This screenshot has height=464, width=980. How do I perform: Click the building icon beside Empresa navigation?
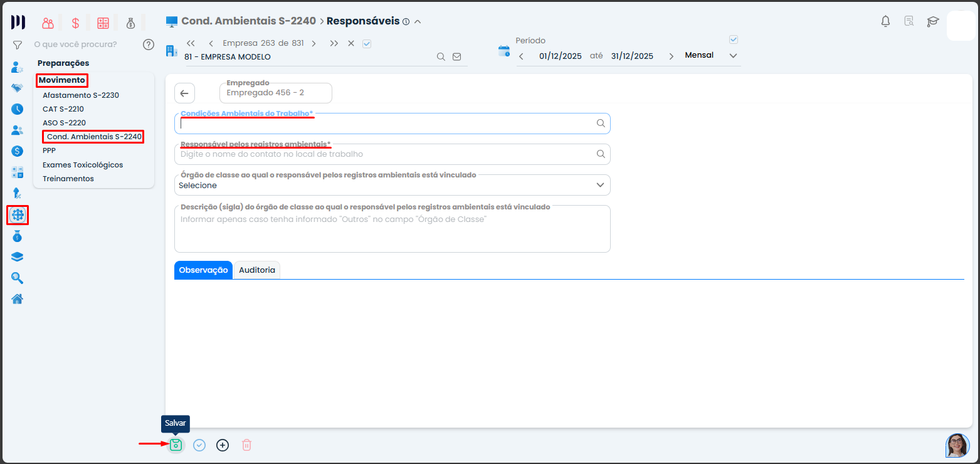(171, 51)
